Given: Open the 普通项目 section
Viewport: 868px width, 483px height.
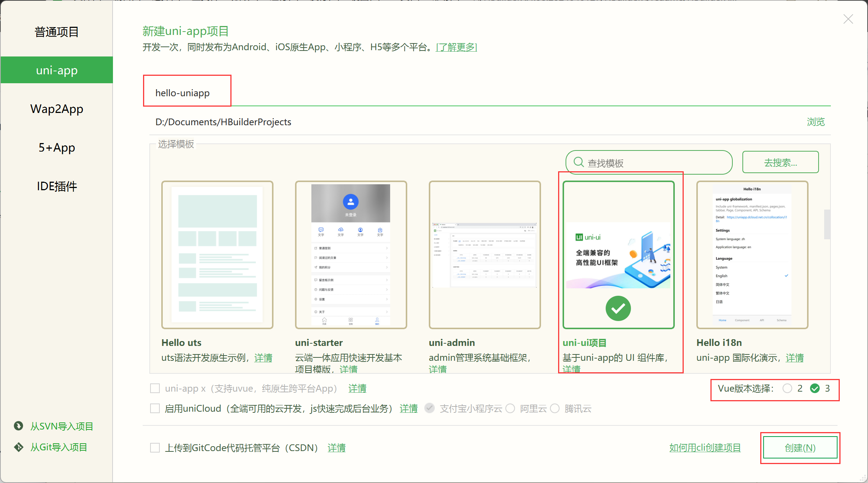Looking at the screenshot, I should tap(56, 32).
